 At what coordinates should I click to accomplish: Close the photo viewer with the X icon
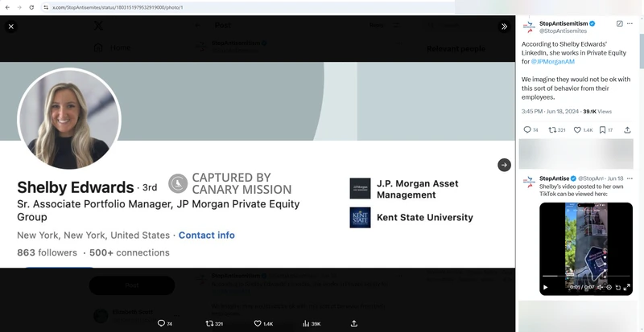pyautogui.click(x=11, y=27)
